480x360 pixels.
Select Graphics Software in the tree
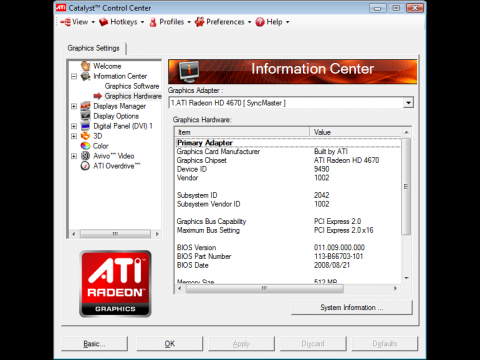click(x=132, y=86)
